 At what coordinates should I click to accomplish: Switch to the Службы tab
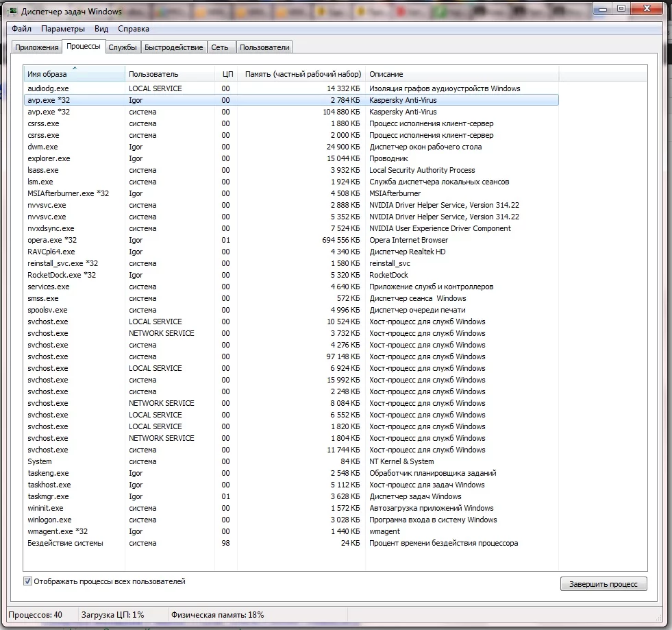(x=123, y=47)
